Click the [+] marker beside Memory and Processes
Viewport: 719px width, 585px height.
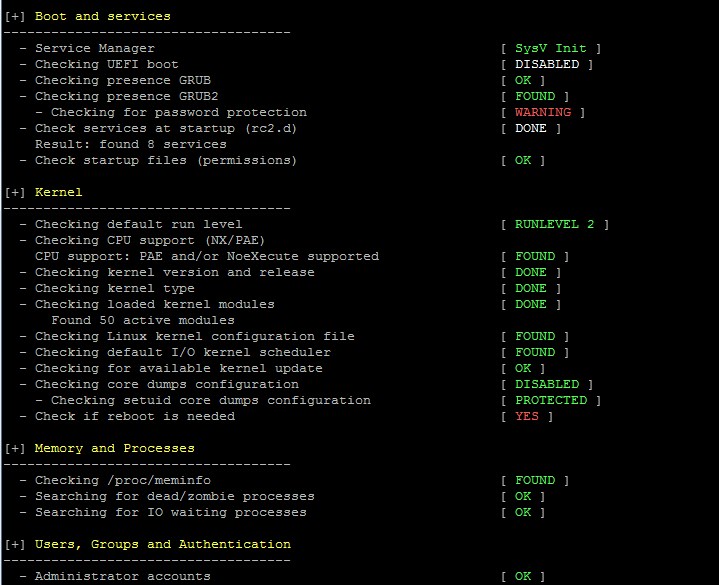tap(15, 448)
